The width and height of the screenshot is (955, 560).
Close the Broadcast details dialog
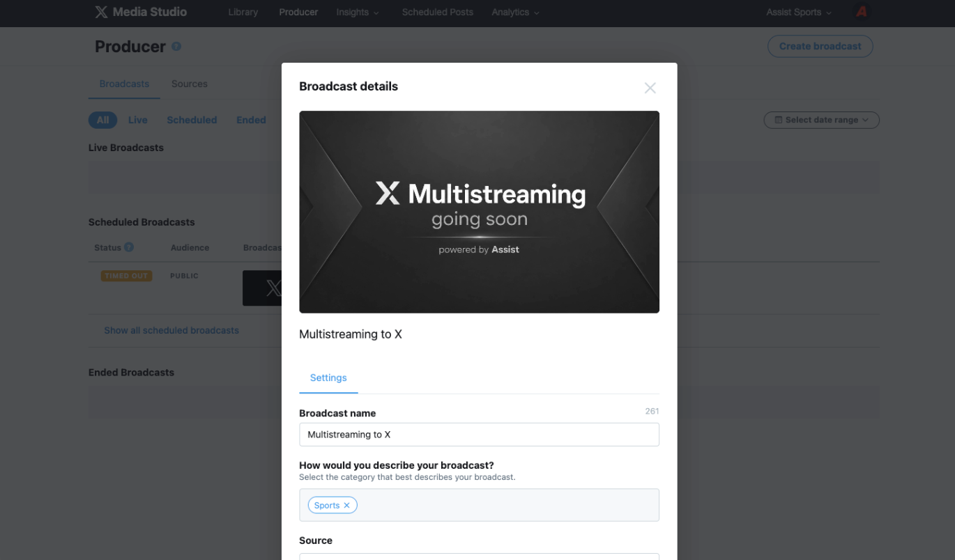point(650,88)
